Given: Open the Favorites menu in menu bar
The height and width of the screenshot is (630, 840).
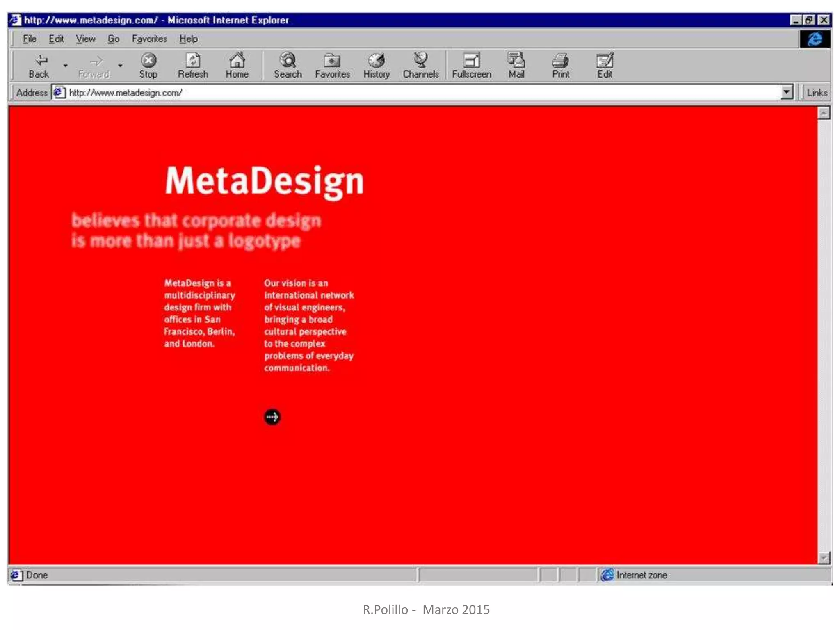Looking at the screenshot, I should (x=149, y=39).
